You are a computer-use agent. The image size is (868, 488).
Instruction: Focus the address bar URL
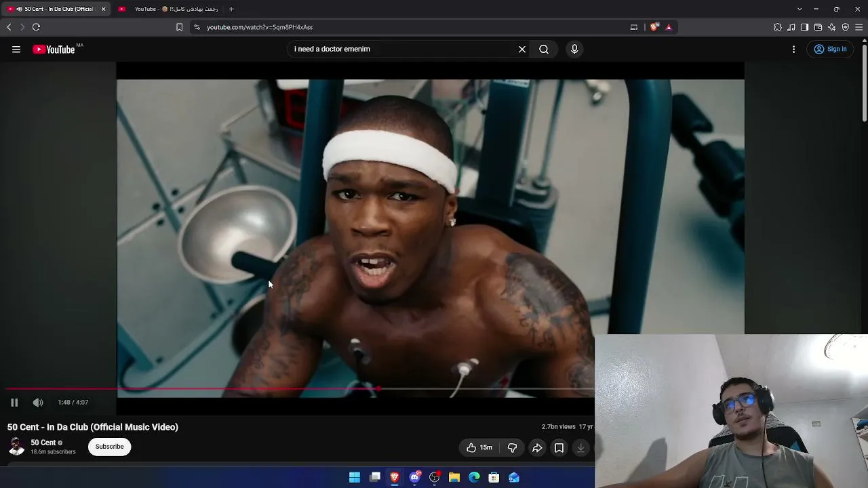260,27
